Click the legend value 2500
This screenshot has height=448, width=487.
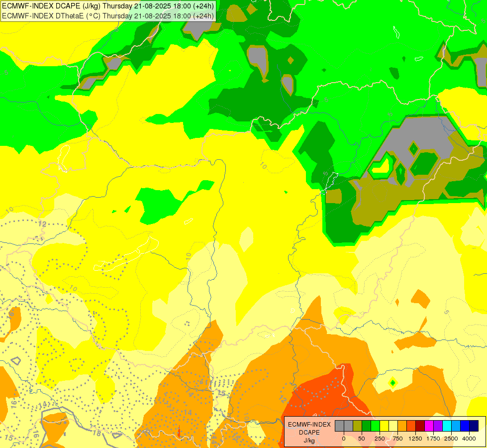(x=451, y=439)
